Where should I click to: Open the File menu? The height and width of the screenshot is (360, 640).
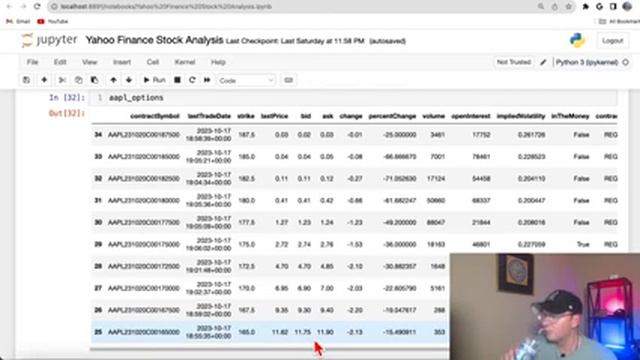coord(32,62)
